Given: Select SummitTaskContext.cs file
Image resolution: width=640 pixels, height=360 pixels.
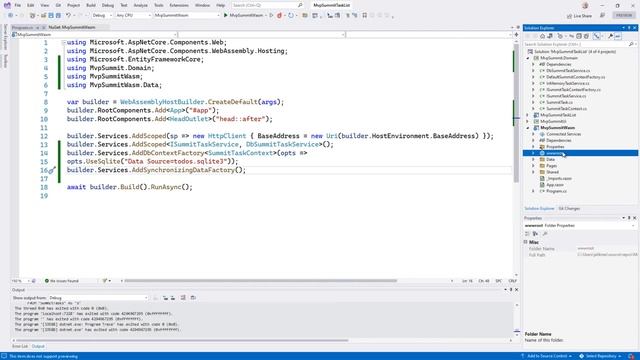Looking at the screenshot, I should pos(566,109).
